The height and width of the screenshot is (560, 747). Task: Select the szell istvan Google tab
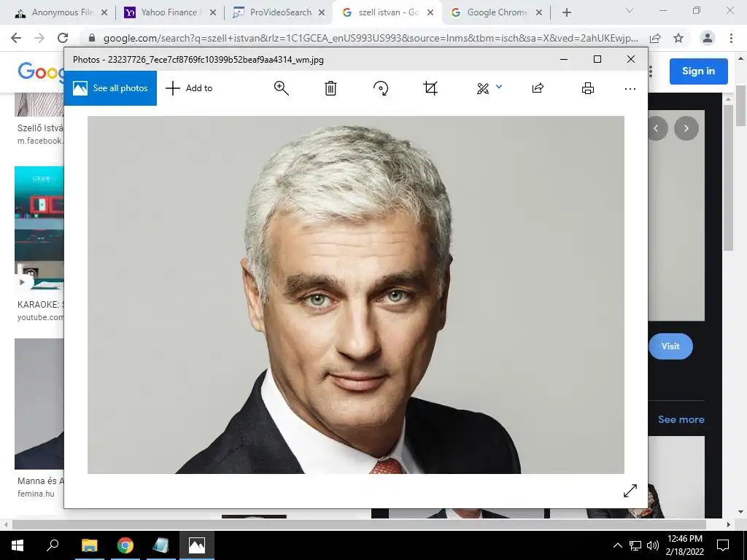(387, 12)
